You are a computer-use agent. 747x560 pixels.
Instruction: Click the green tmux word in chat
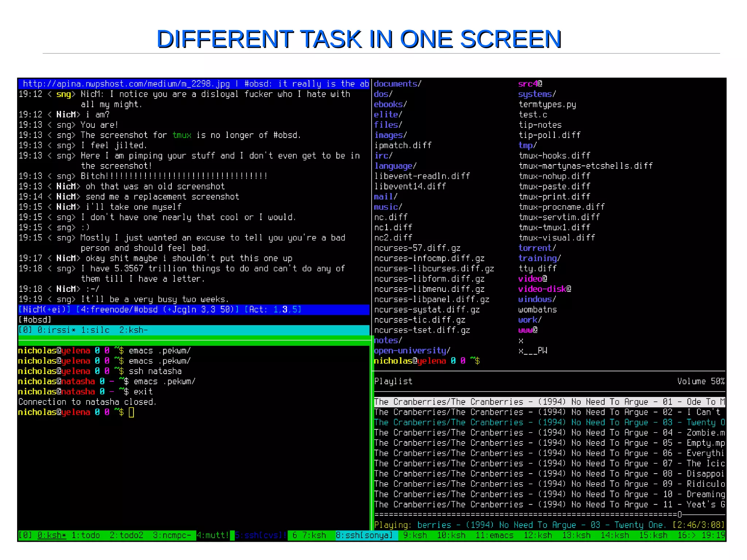tap(182, 135)
